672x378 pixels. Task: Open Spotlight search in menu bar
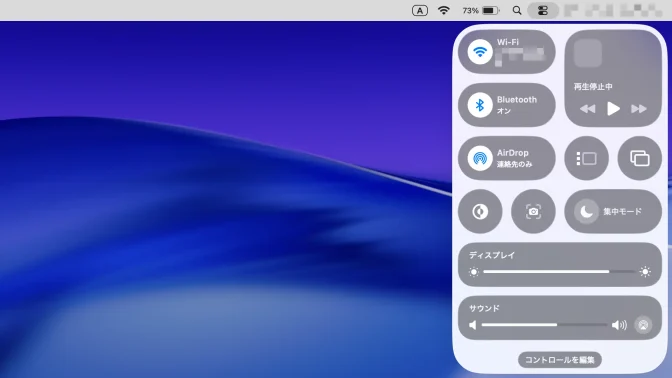click(x=517, y=10)
